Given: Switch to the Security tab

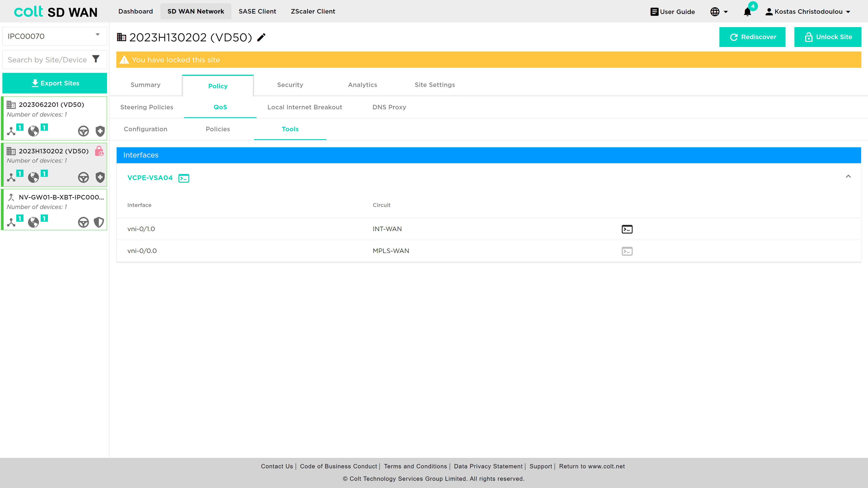Looking at the screenshot, I should point(290,85).
